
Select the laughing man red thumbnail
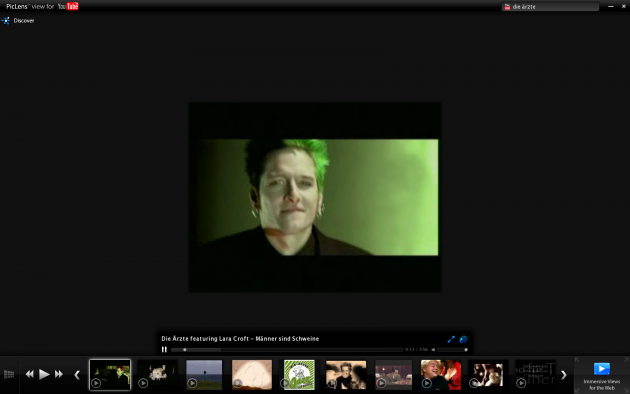pyautogui.click(x=441, y=375)
